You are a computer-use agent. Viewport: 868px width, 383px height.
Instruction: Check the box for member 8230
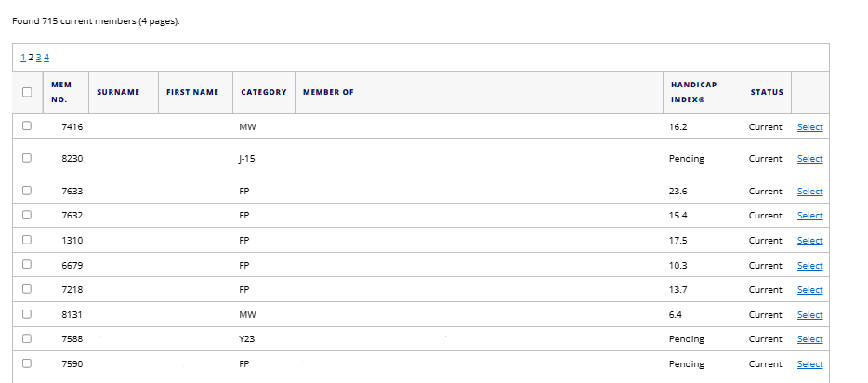tap(27, 158)
